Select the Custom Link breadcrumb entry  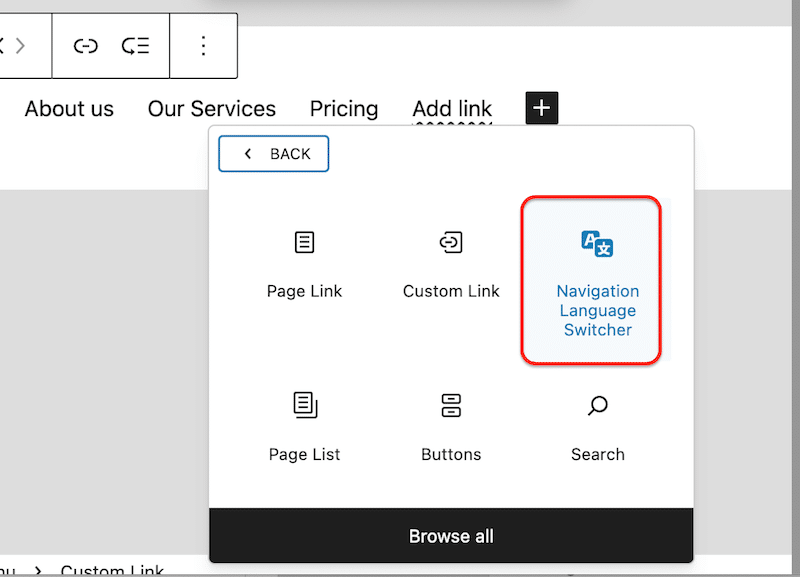(111, 570)
